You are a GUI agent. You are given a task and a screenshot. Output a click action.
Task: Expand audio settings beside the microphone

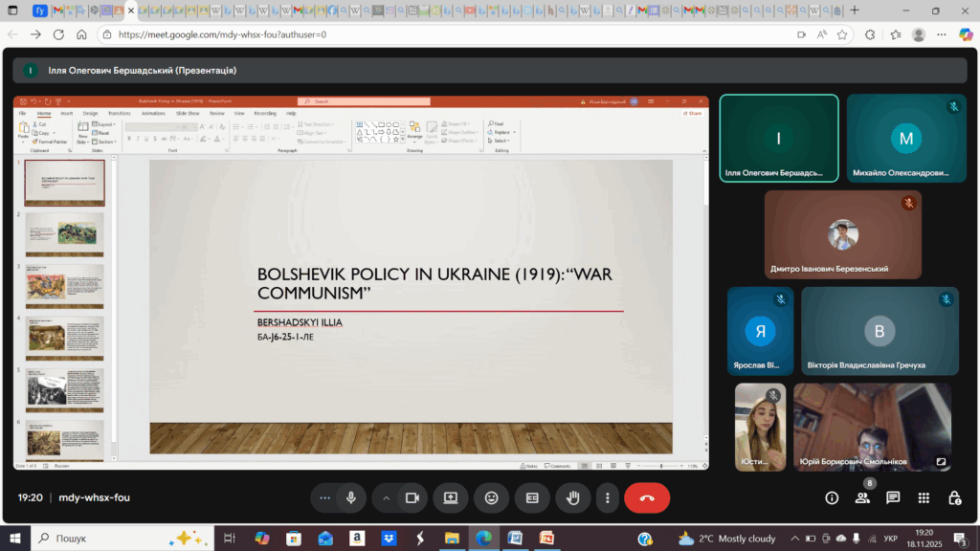(325, 497)
